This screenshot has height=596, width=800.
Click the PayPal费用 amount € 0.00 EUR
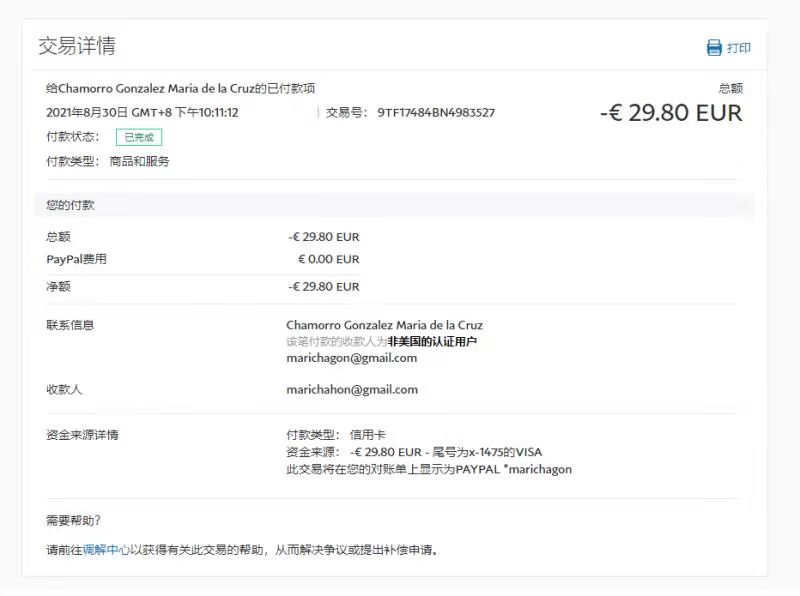coord(328,259)
